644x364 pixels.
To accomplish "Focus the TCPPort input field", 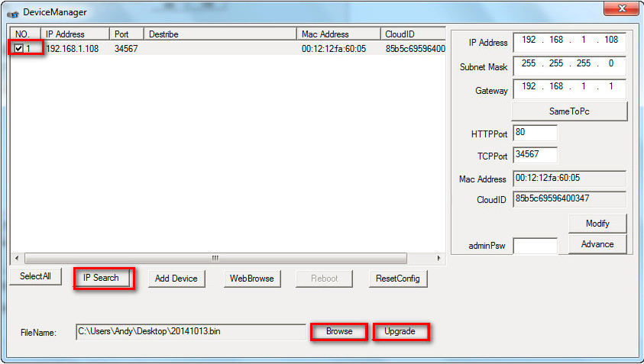I will pyautogui.click(x=535, y=155).
